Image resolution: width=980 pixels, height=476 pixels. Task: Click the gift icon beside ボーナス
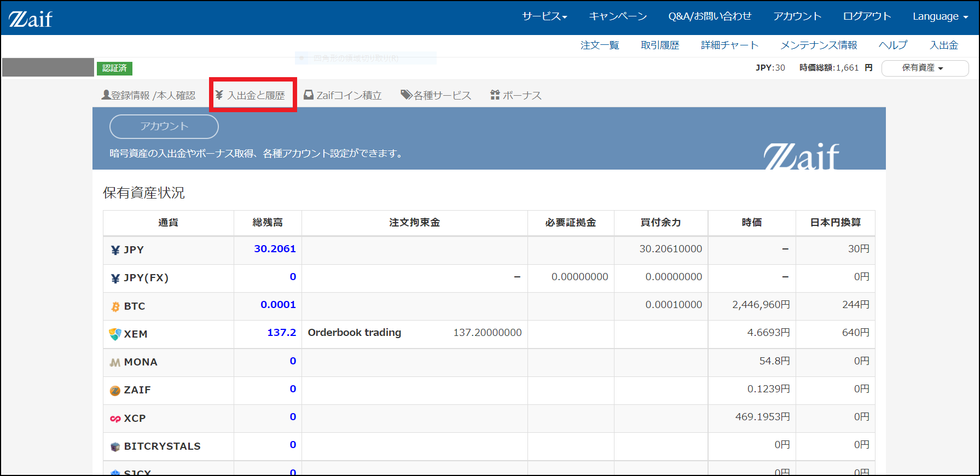(495, 95)
